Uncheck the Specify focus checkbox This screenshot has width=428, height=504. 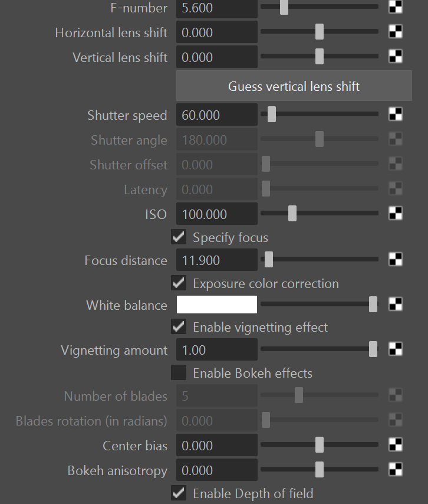(x=179, y=237)
